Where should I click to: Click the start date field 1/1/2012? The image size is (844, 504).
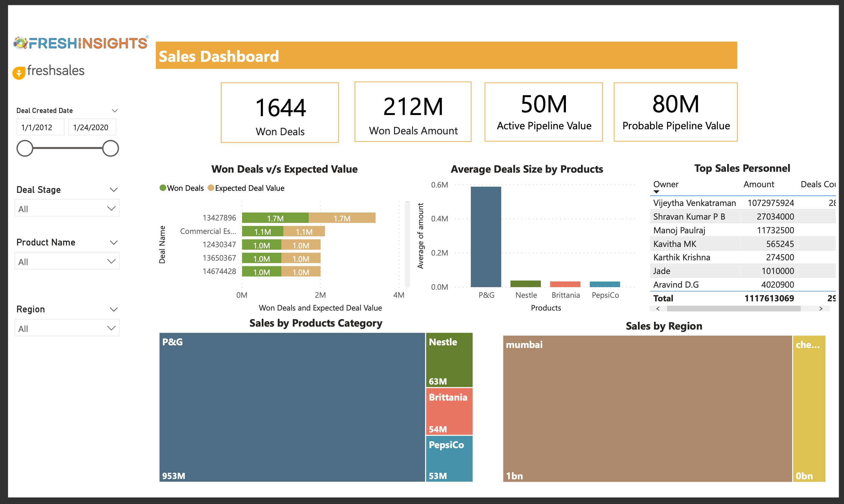(x=40, y=127)
